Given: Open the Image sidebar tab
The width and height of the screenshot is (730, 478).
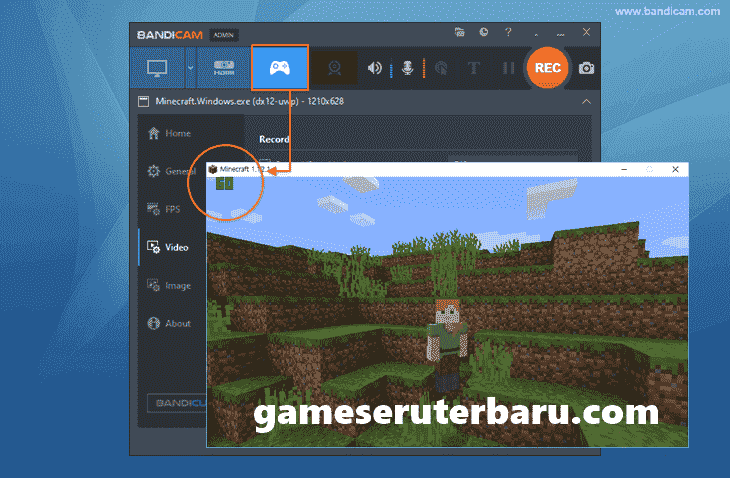Looking at the screenshot, I should coord(169,285).
